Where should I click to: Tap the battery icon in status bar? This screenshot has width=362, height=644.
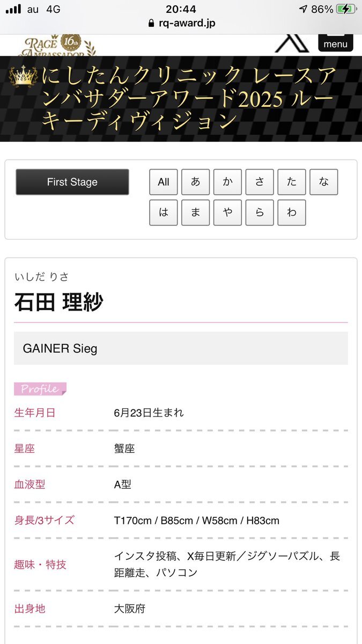(345, 9)
